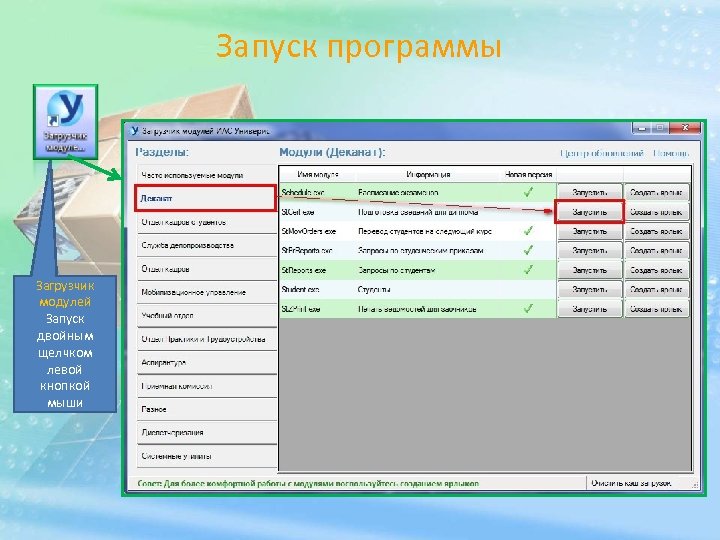This screenshot has width=720, height=540.
Task: Select Мобилизационное управление section
Action: pyautogui.click(x=207, y=292)
